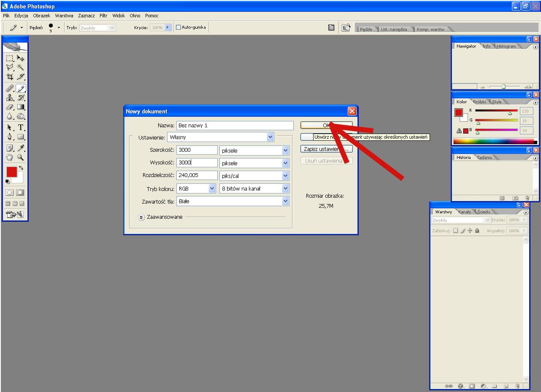Click the Gradient tool
541x392 pixels.
point(21,107)
